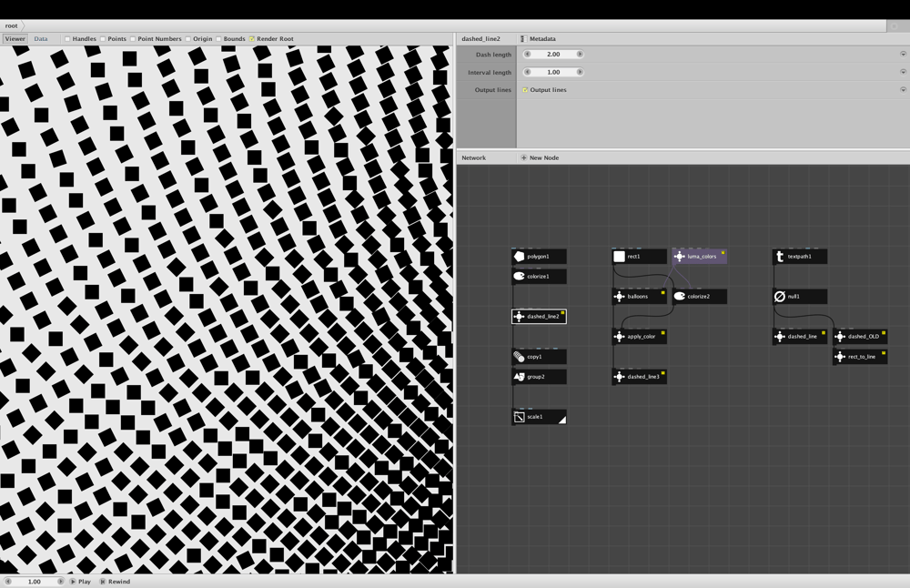Click the Dash length value field
Image resolution: width=910 pixels, height=588 pixels.
click(553, 54)
